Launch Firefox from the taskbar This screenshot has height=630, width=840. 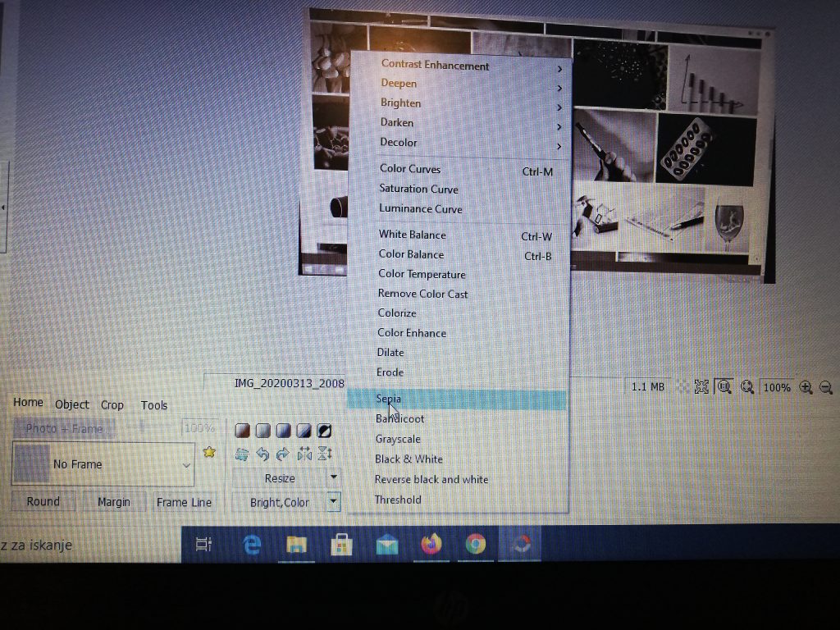[431, 545]
